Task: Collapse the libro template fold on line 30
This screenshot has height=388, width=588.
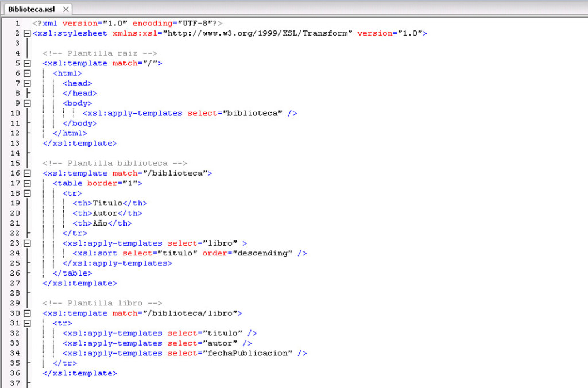Action: click(x=27, y=313)
